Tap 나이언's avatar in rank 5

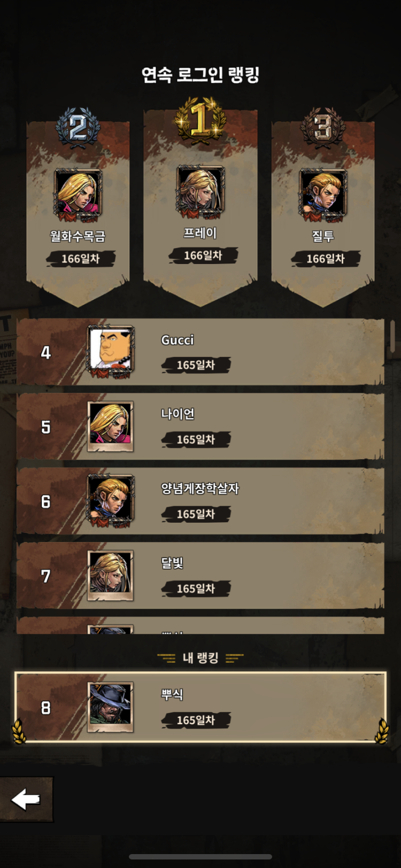[x=111, y=427]
